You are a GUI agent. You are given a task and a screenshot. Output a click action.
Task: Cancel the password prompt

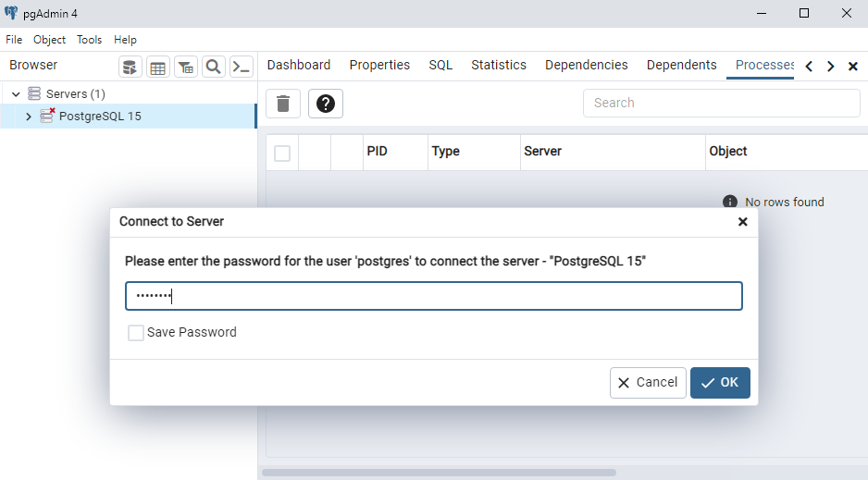point(648,383)
